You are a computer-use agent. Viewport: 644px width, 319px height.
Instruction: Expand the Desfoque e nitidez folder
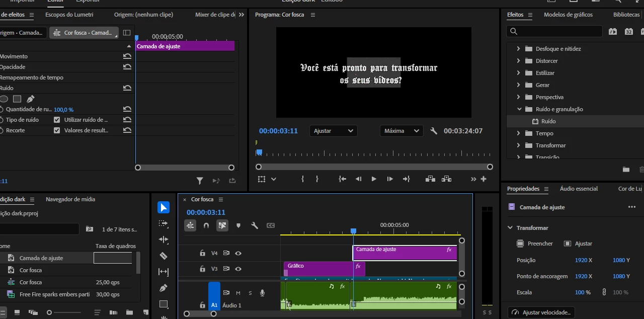519,49
